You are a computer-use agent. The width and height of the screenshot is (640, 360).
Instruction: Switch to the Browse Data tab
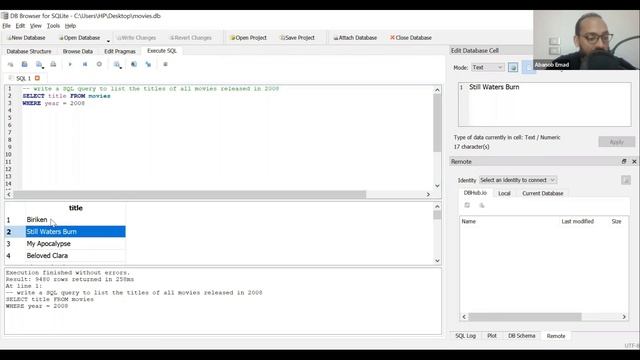78,51
